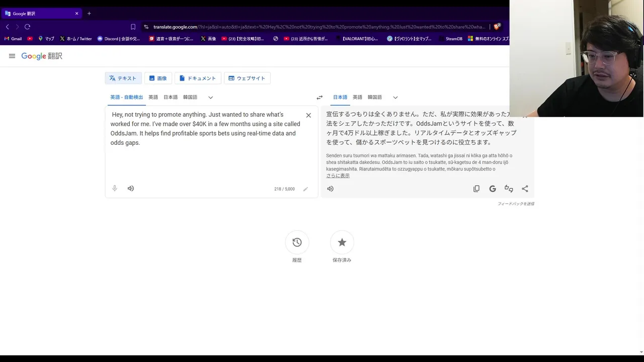Click the translate.google.com address bar

pyautogui.click(x=319, y=27)
